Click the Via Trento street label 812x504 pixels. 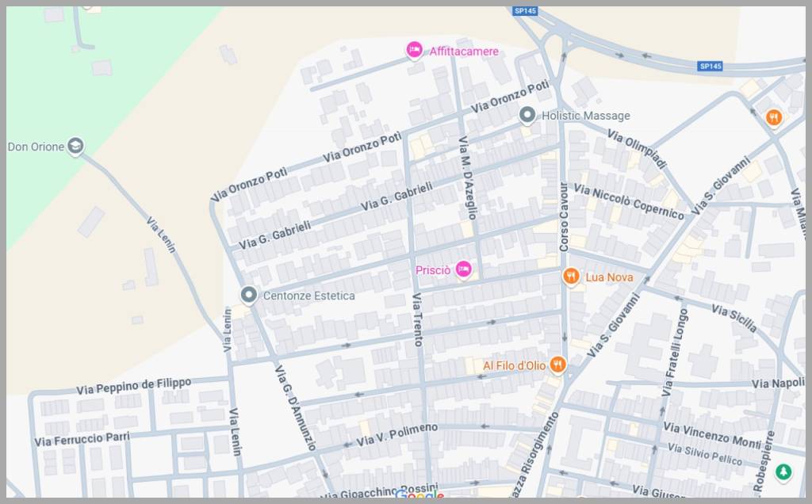point(417,319)
